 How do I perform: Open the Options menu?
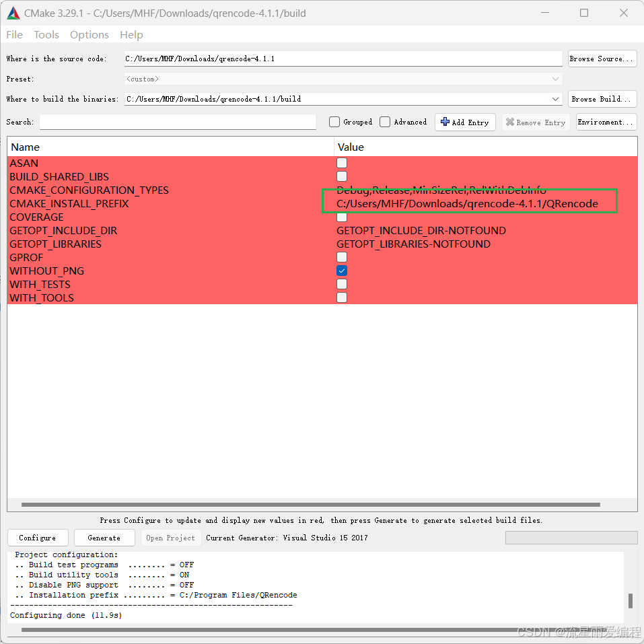(x=89, y=35)
